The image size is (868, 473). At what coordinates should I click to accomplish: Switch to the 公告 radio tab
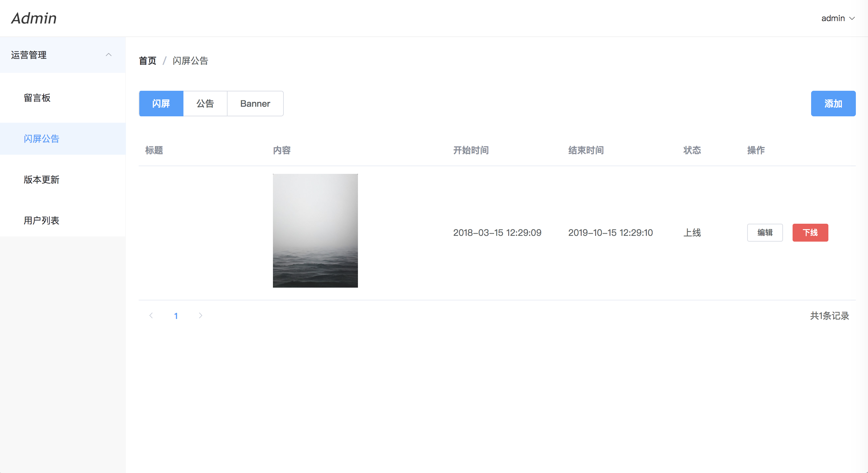[x=205, y=104]
